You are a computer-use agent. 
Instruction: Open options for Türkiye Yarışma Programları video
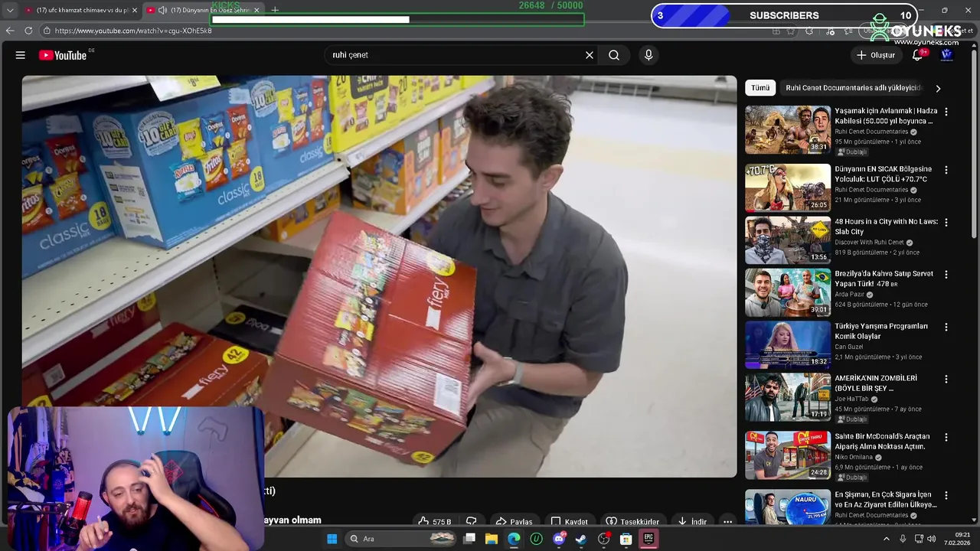pos(946,327)
